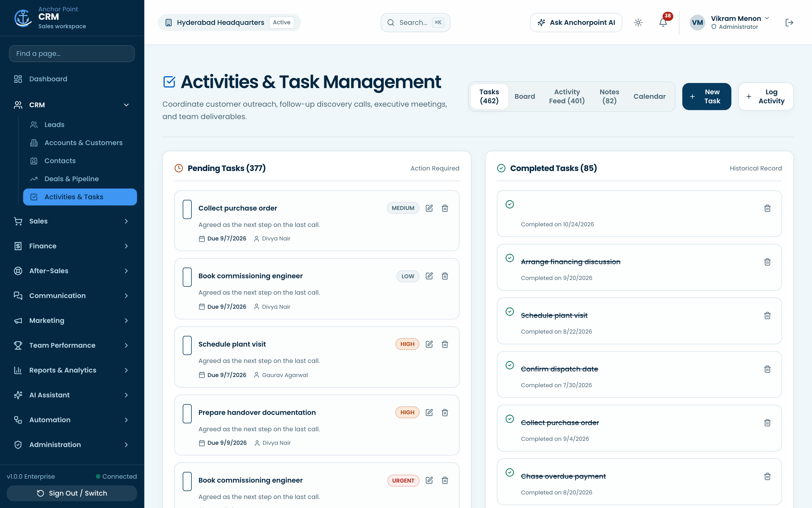Collapse the CRM sidebar section
Viewport: 812px width, 508px height.
pos(72,105)
